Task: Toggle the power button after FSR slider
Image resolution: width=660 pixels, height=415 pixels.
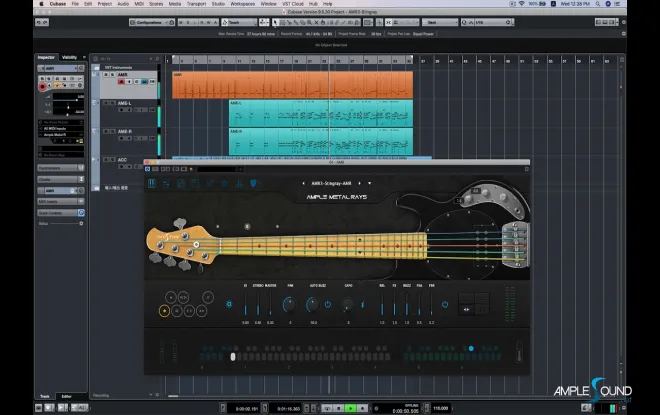Action: (x=445, y=304)
